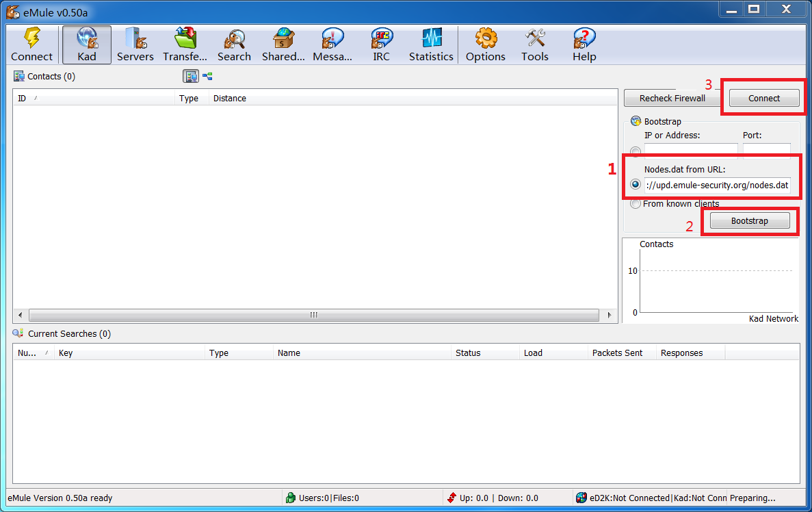Image resolution: width=812 pixels, height=512 pixels.
Task: Click the Recheck Firewall button
Action: pos(672,98)
